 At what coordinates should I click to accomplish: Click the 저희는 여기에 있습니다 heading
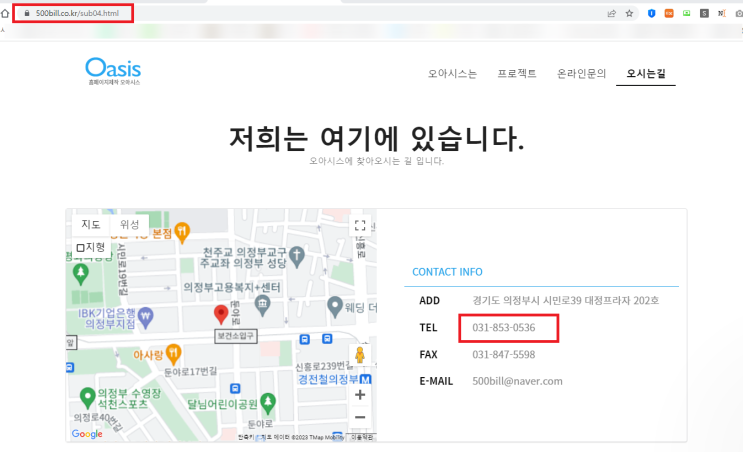[377, 139]
